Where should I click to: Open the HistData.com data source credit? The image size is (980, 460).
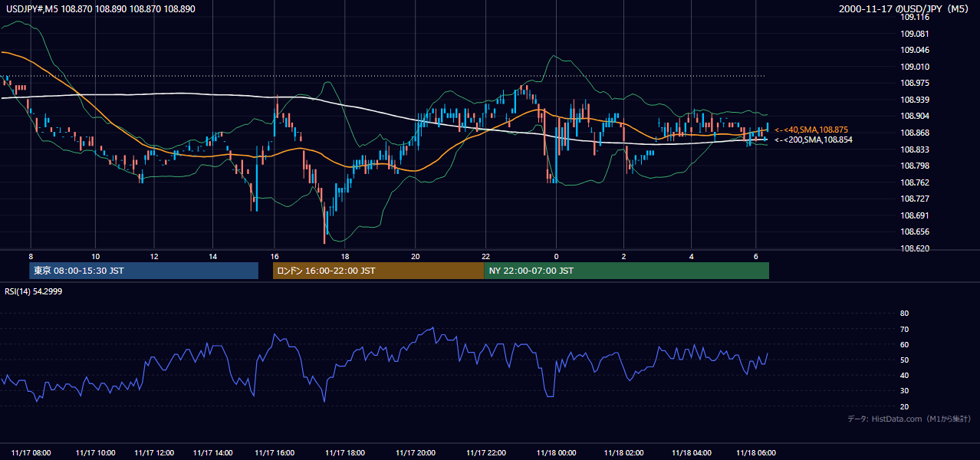pyautogui.click(x=909, y=419)
